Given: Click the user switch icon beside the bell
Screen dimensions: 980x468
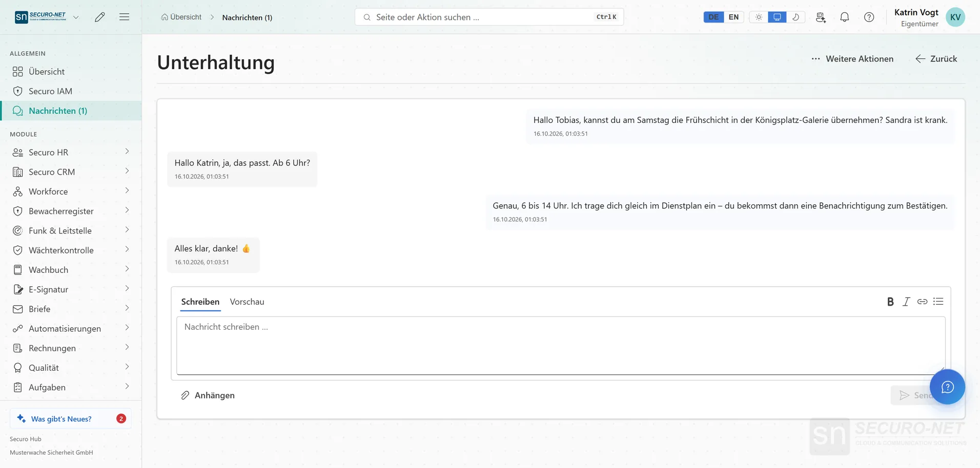Looking at the screenshot, I should point(821,17).
